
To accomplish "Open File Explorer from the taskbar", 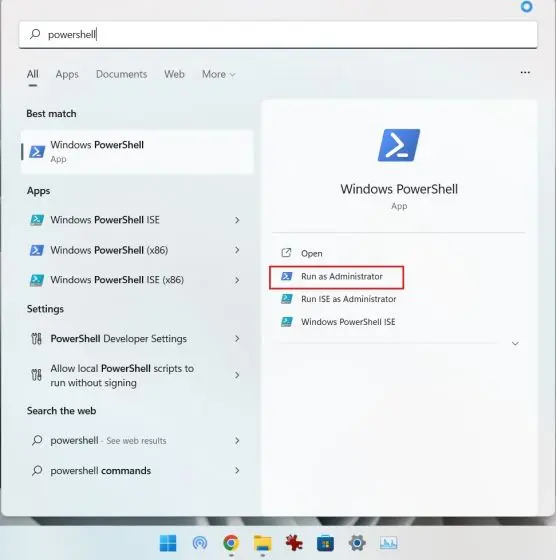I will point(262,543).
